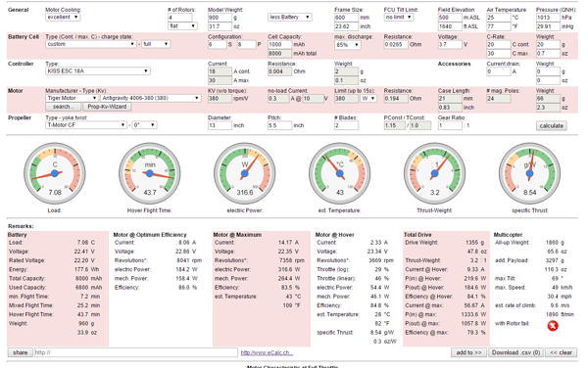588x368 pixels.
Task: Click the Motor @ Optimum Efficiency heading
Action: point(150,235)
